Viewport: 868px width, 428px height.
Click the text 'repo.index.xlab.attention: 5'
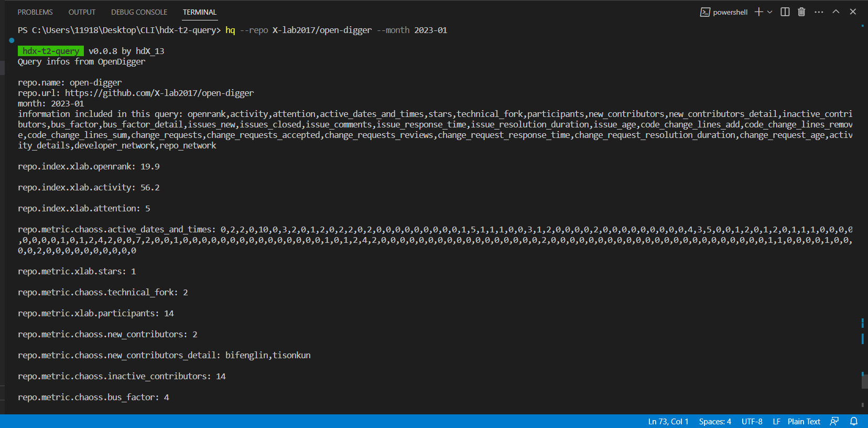tap(84, 208)
